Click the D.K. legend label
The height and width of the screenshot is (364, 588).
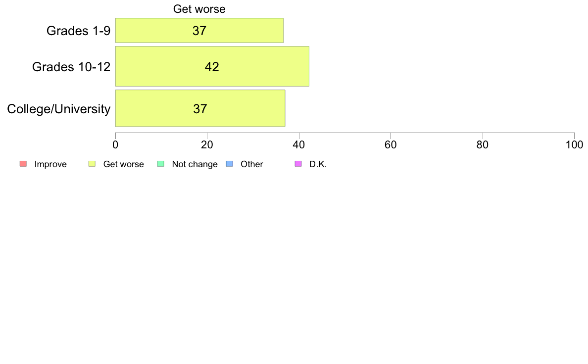pos(318,164)
